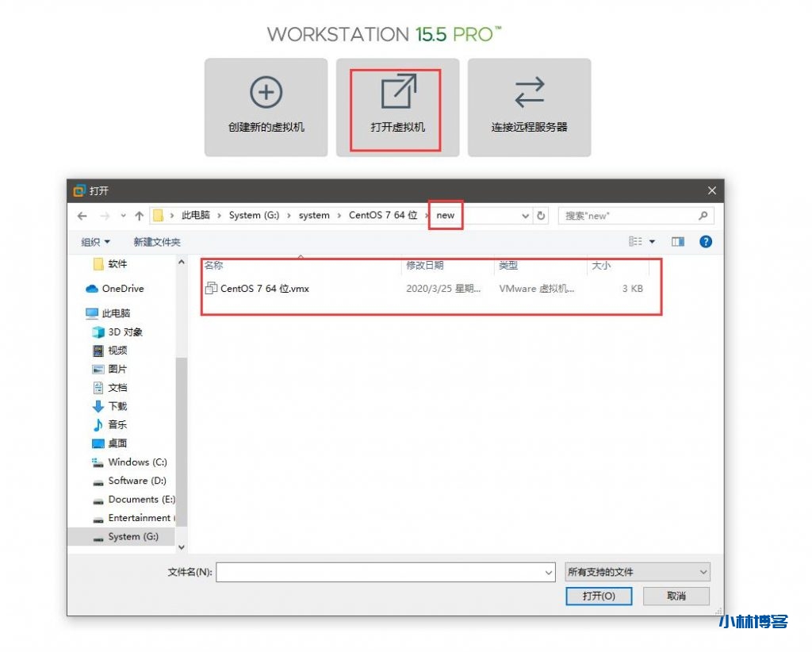Screen dimensions: 812x652
Task: Click the Back arrow in file dialog
Action: (82, 216)
